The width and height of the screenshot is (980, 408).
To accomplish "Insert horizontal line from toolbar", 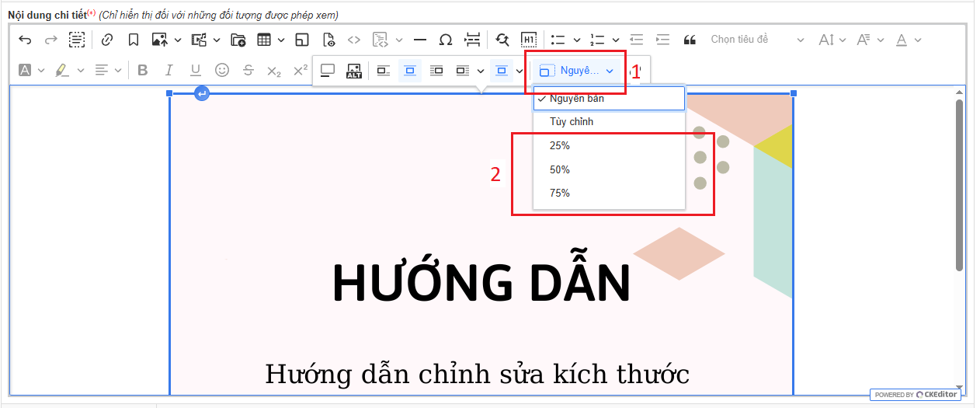I will coord(420,40).
